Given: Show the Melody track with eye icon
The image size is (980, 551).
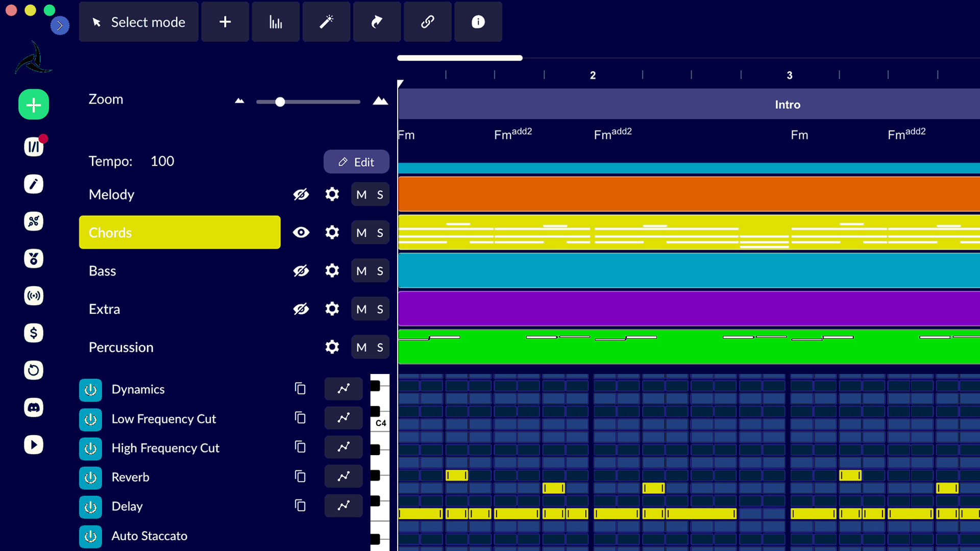Looking at the screenshot, I should point(301,194).
